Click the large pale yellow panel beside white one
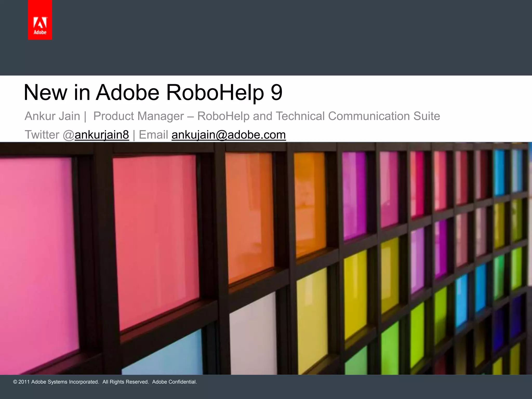 (312, 320)
